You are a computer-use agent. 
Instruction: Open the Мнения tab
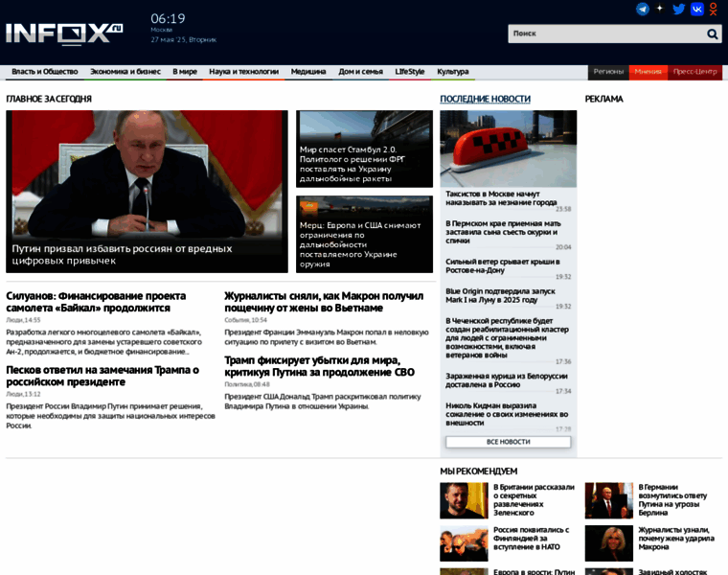tap(648, 72)
